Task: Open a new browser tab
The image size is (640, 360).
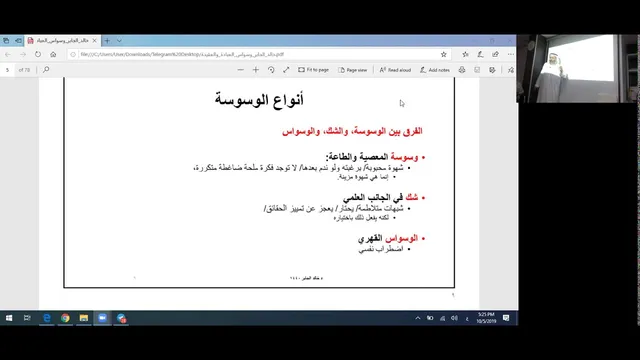Action: (x=107, y=41)
